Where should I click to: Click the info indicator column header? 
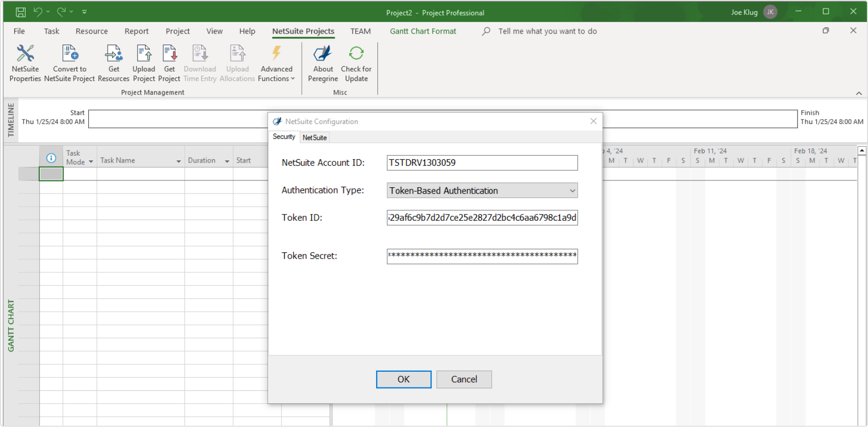tap(51, 158)
